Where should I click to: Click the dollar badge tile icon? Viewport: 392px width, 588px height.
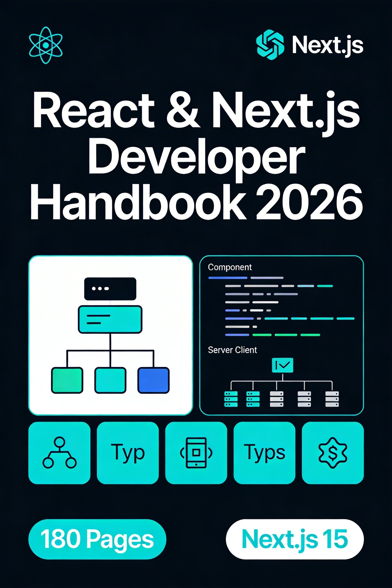tap(333, 453)
